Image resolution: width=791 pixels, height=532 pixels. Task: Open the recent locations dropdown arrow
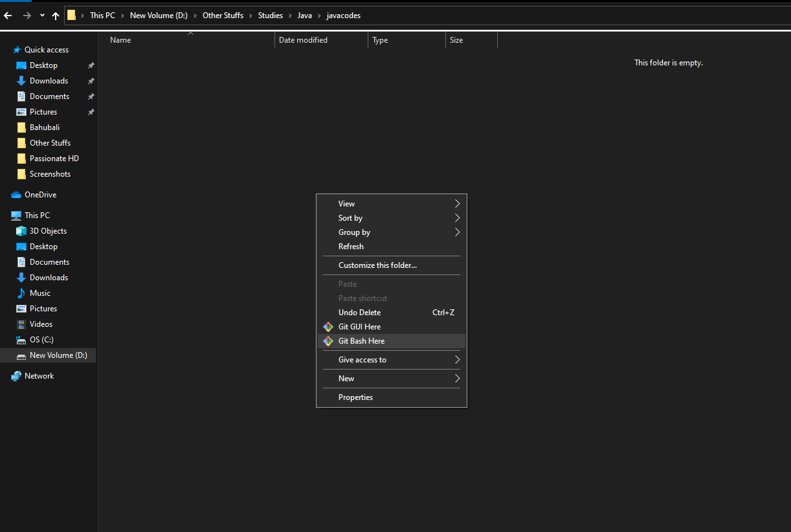pos(42,16)
